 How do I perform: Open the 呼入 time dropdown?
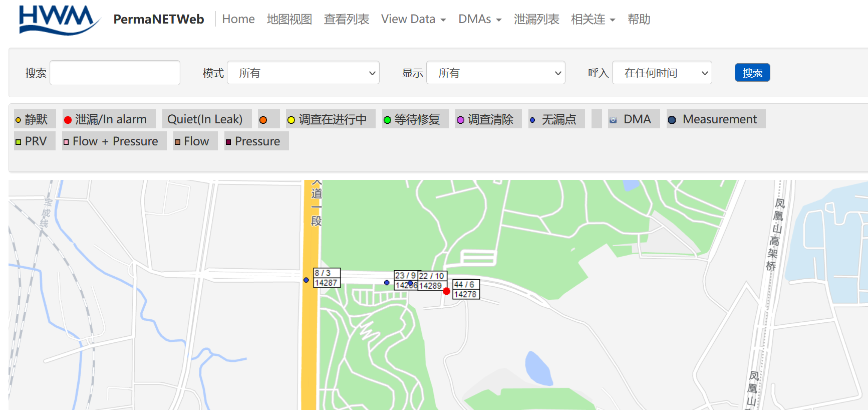coord(662,73)
